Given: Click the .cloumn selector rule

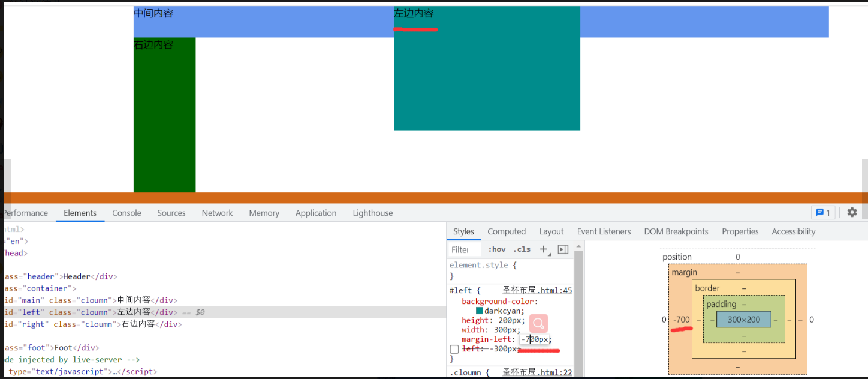Looking at the screenshot, I should point(465,372).
